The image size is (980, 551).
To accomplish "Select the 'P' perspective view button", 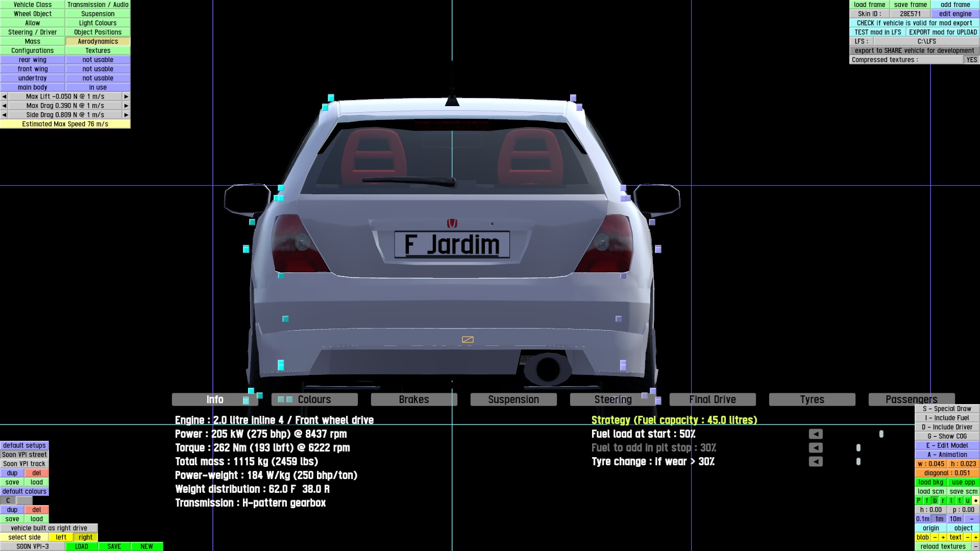I will coord(919,500).
